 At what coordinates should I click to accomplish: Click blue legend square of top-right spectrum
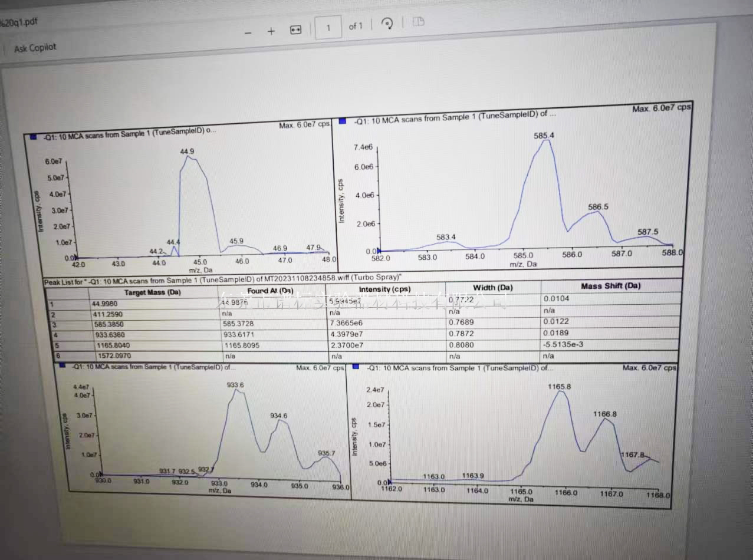[343, 121]
